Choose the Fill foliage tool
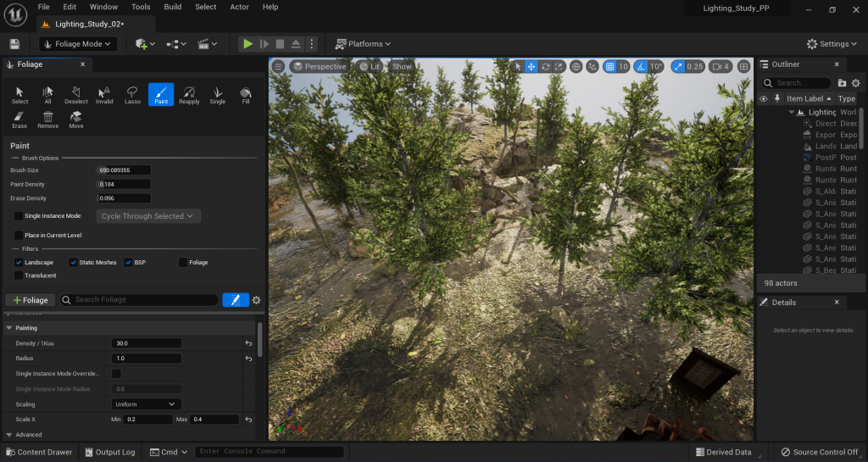The height and width of the screenshot is (462, 868). click(x=245, y=95)
